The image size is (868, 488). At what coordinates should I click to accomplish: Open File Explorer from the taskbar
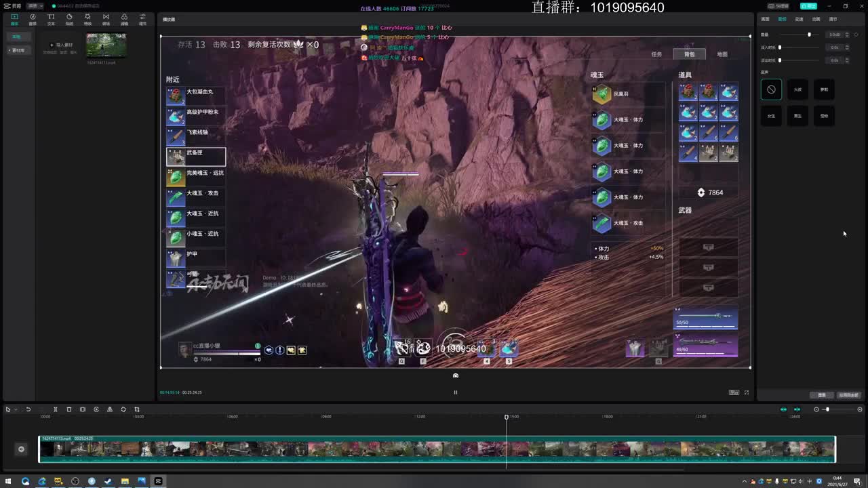(x=125, y=481)
